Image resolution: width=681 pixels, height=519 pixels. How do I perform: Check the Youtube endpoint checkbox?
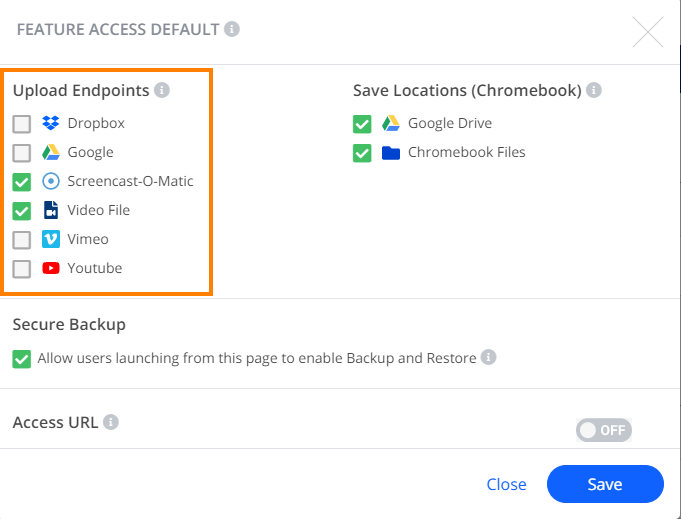tap(22, 269)
